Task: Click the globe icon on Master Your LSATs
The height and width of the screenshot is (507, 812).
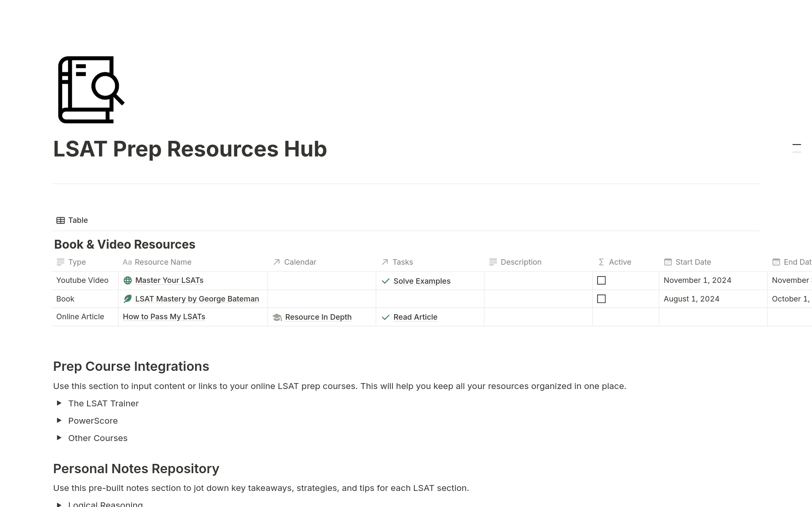Action: (x=127, y=280)
